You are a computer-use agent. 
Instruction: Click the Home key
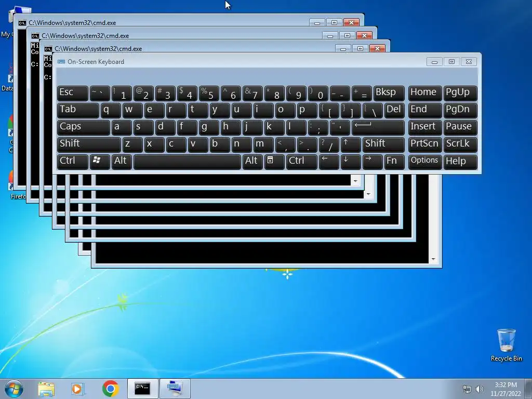click(x=425, y=93)
